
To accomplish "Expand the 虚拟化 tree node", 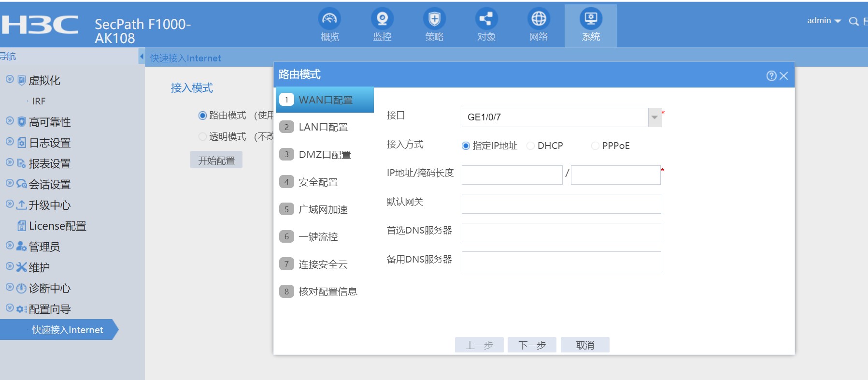I will [10, 79].
